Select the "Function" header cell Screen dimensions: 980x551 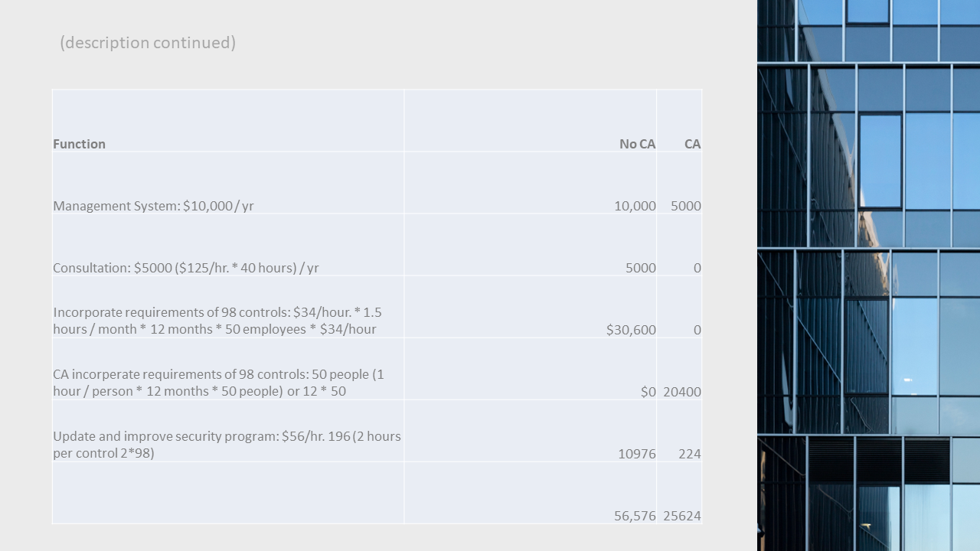coord(80,144)
